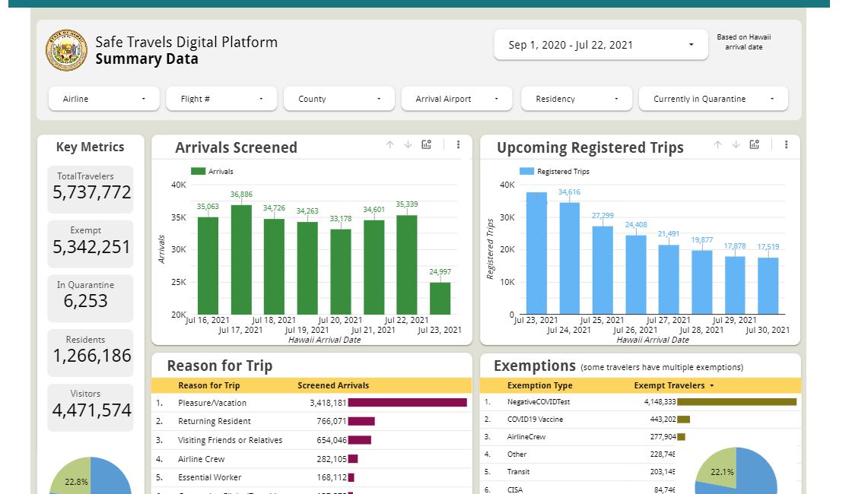This screenshot has height=494, width=868.
Task: Click the blue Registered Trips legend swatch
Action: [526, 172]
